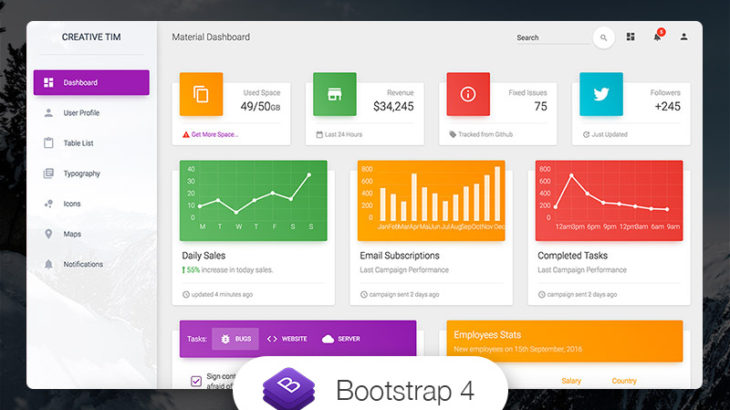
Task: Open the notifications bell with badge
Action: click(657, 37)
